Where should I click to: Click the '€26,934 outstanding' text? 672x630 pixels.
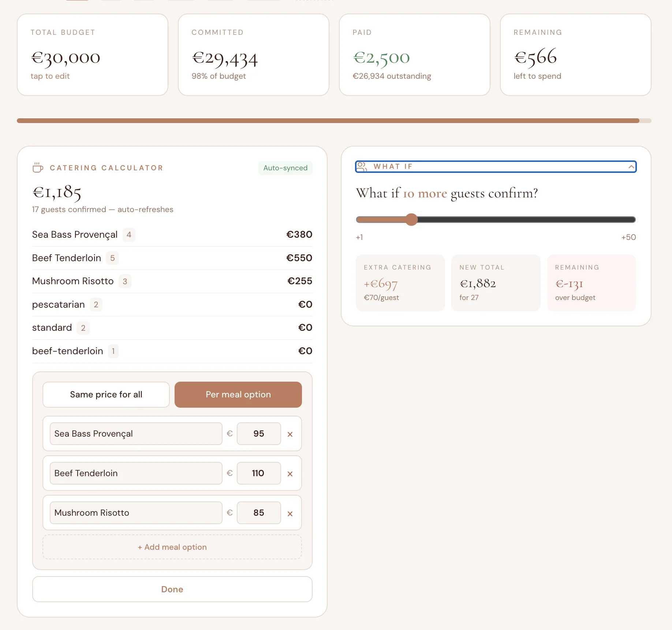(392, 76)
